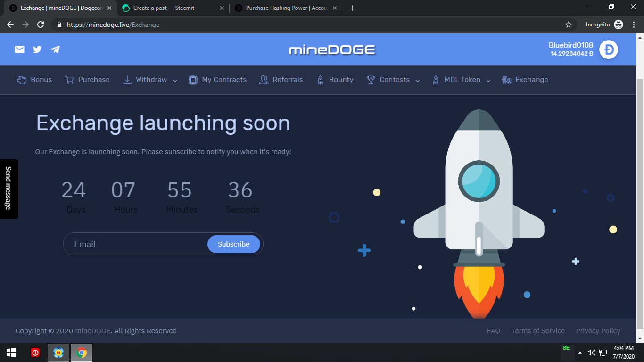Click the Exchange coins icon
This screenshot has width=644, height=362.
[507, 80]
